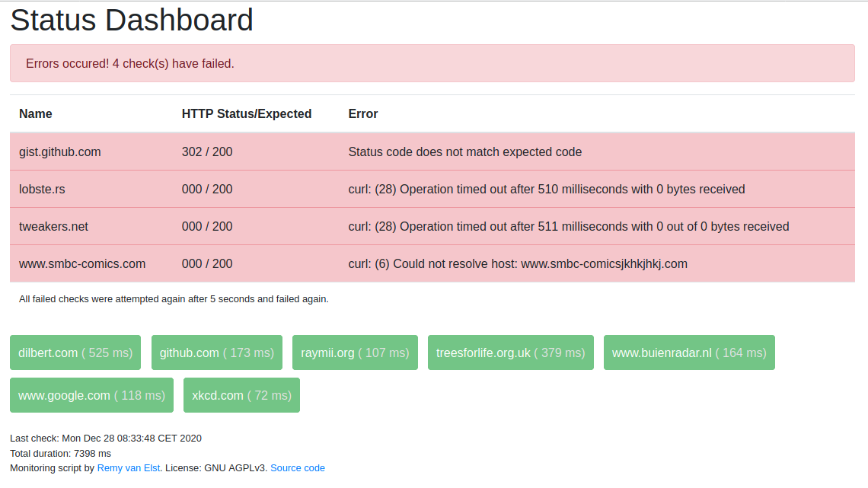This screenshot has width=868, height=488.
Task: Click the Status Dashboard heading
Action: click(132, 21)
